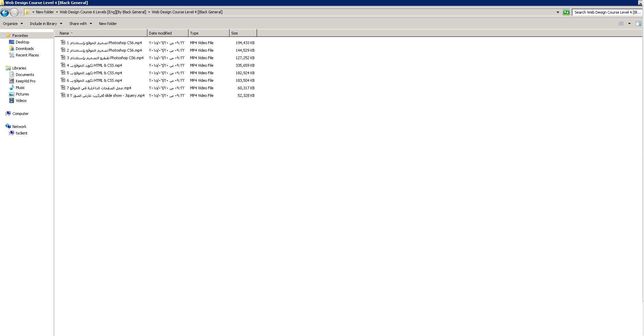Click the New folder toolbar button
Image resolution: width=644 pixels, height=336 pixels.
[108, 24]
